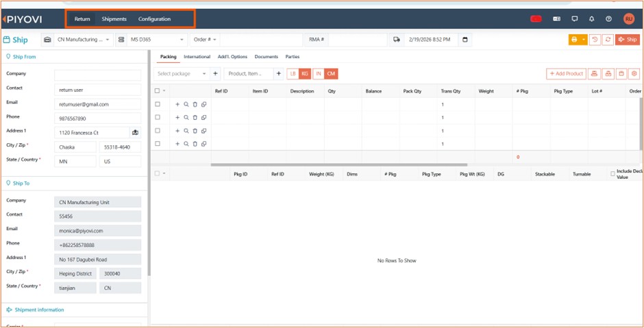644x328 pixels.
Task: Click the PIYOVI logo
Action: [x=22, y=19]
